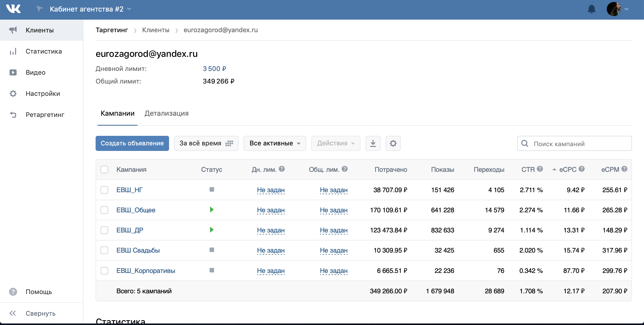Set daily limit for ЕВШ_НГ

pyautogui.click(x=271, y=190)
